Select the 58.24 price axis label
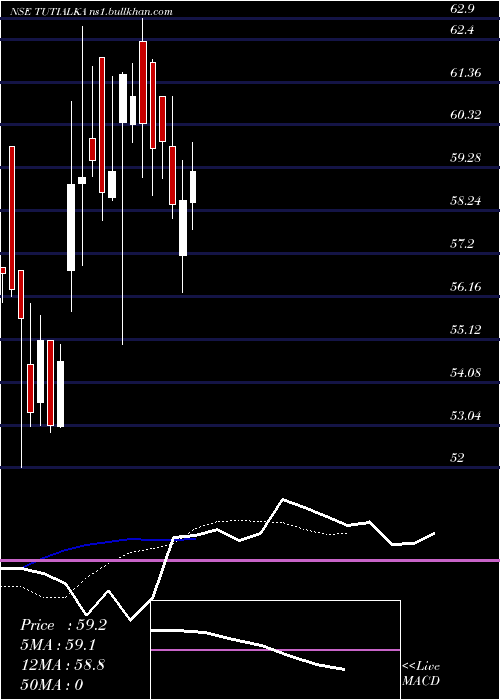 coord(466,201)
